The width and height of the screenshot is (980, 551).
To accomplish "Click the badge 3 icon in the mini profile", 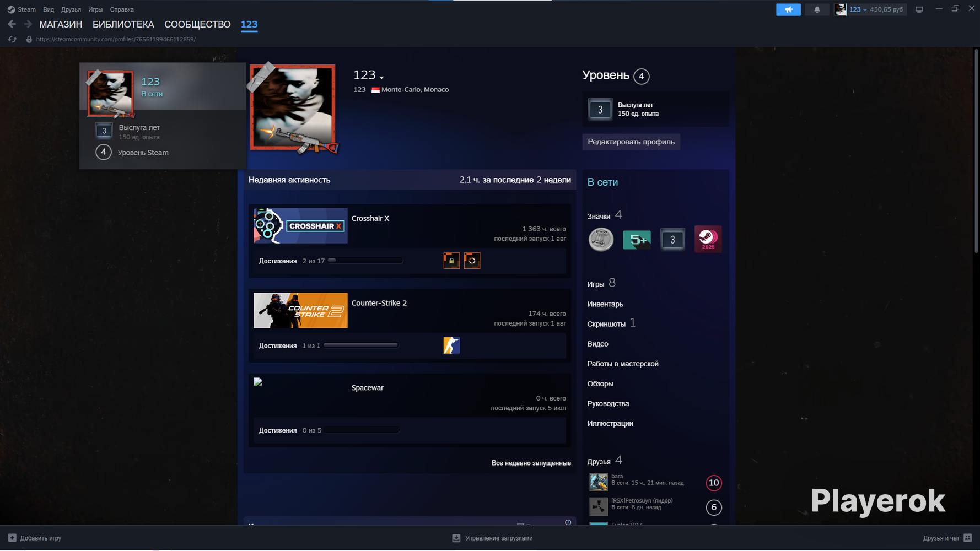I will pos(104,131).
